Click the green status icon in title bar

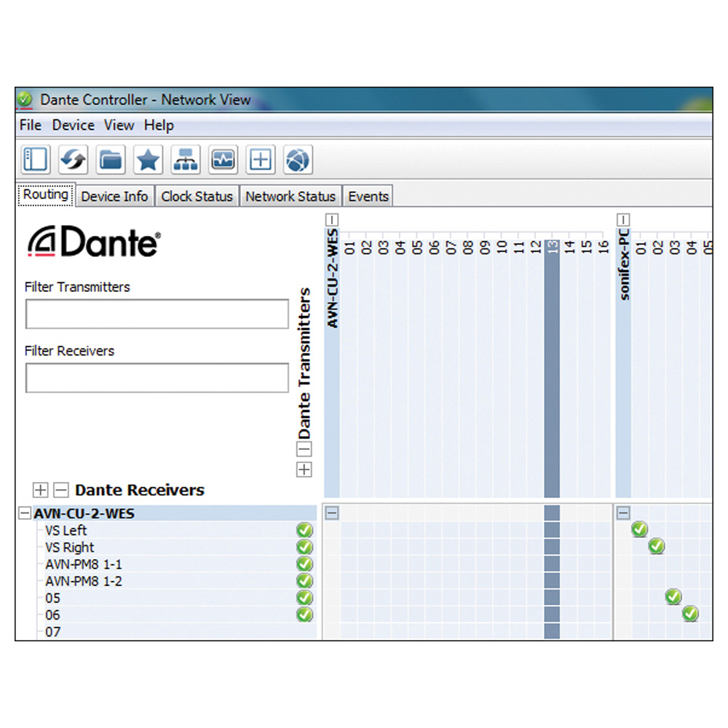click(25, 99)
